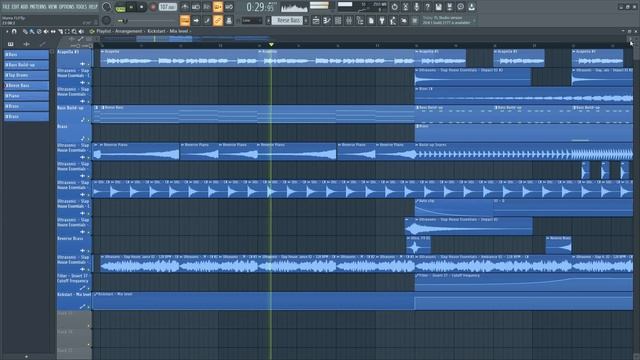Toggle typing keyboard to piano button
The height and width of the screenshot is (360, 640).
(x=185, y=20)
